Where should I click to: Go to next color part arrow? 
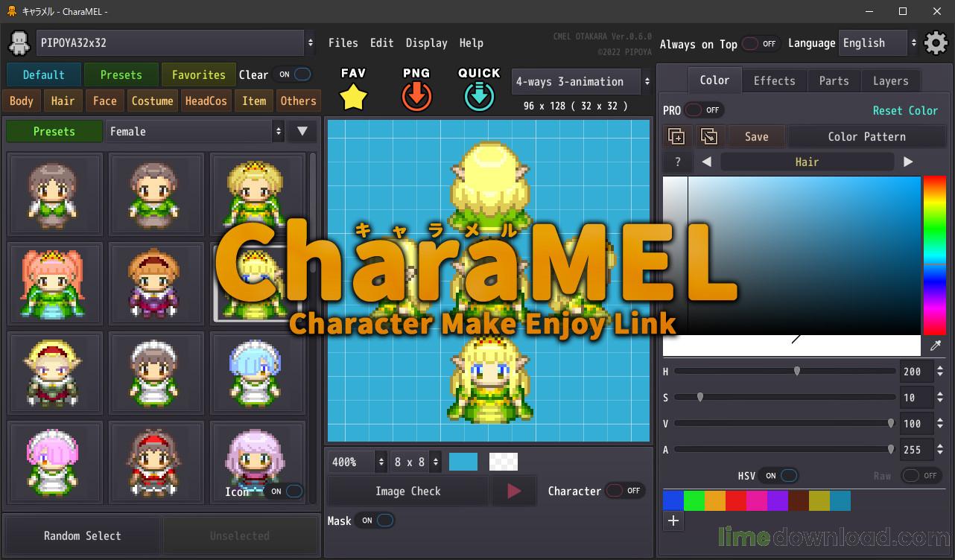click(x=907, y=162)
